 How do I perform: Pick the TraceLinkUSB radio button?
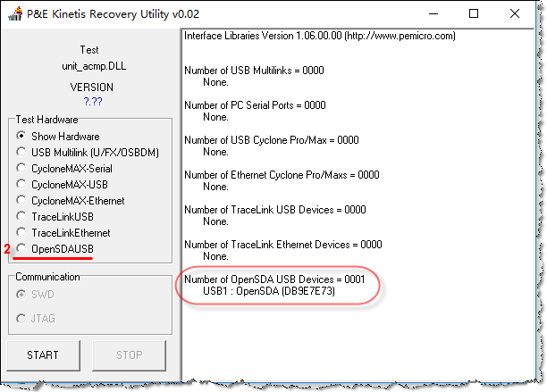[21, 216]
